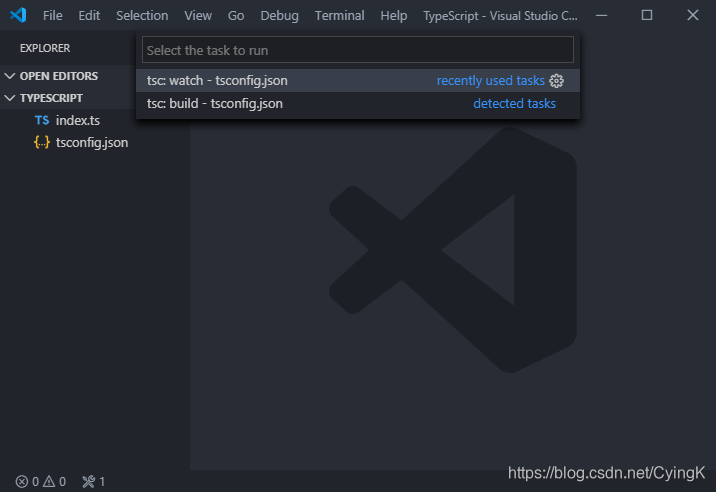The width and height of the screenshot is (716, 492).
Task: Click the JSON braces icon beside tsconfig.json
Action: pyautogui.click(x=42, y=143)
